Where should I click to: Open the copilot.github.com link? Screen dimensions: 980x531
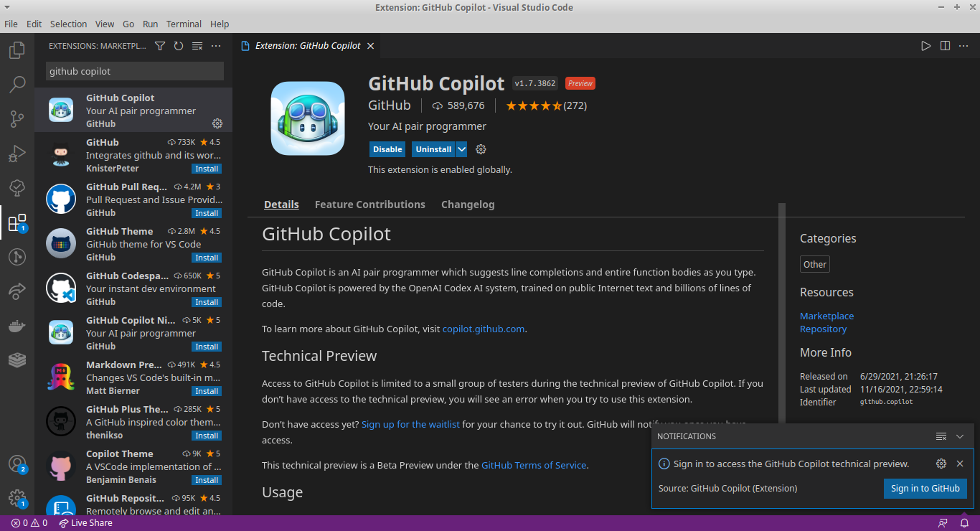[x=484, y=329]
